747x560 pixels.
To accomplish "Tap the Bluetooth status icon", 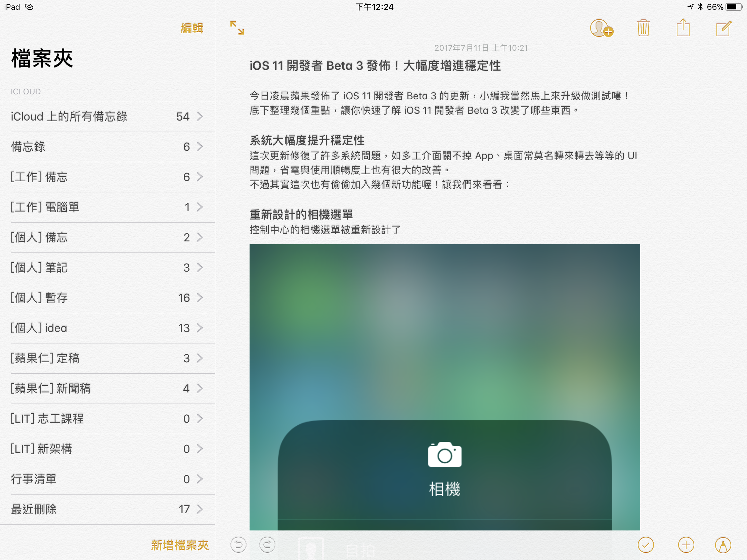I will coord(700,7).
